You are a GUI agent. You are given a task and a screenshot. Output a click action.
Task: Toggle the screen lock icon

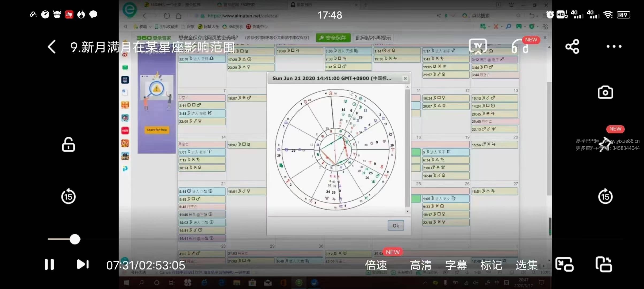(x=68, y=145)
